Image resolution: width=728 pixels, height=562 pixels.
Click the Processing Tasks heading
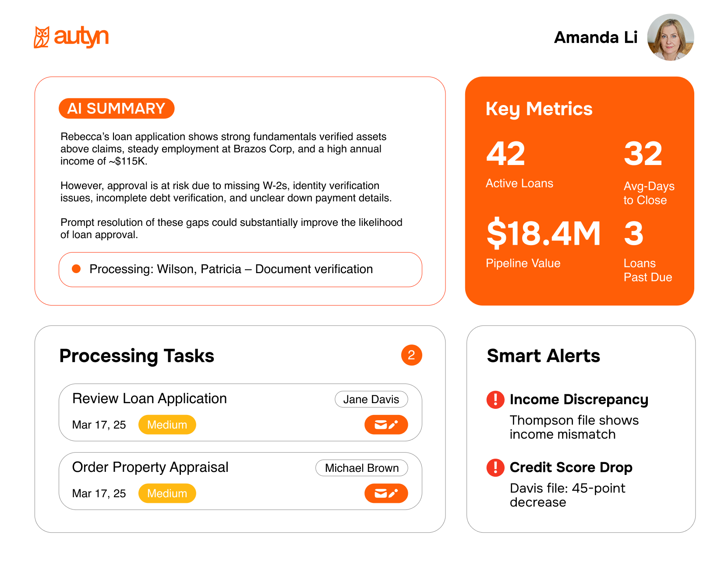coord(137,356)
